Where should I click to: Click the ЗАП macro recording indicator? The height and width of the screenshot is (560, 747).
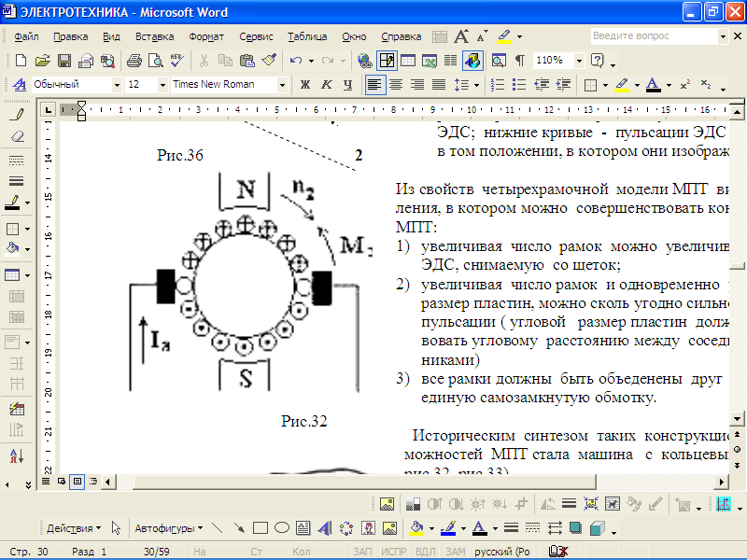(362, 552)
